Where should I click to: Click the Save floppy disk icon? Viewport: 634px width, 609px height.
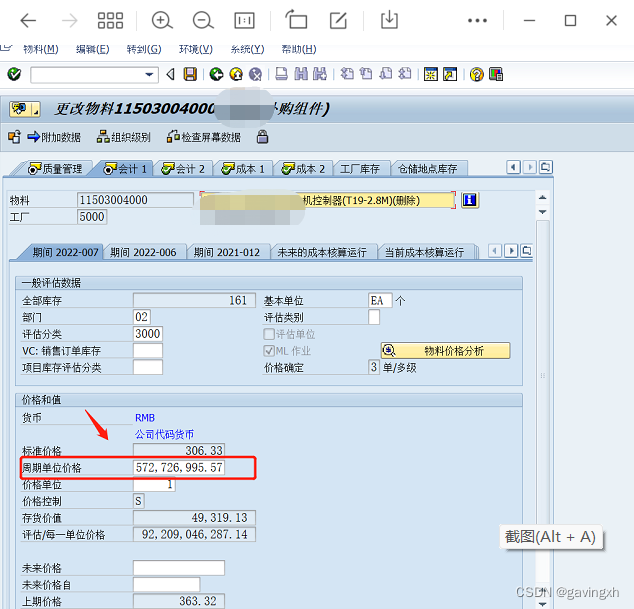click(190, 74)
